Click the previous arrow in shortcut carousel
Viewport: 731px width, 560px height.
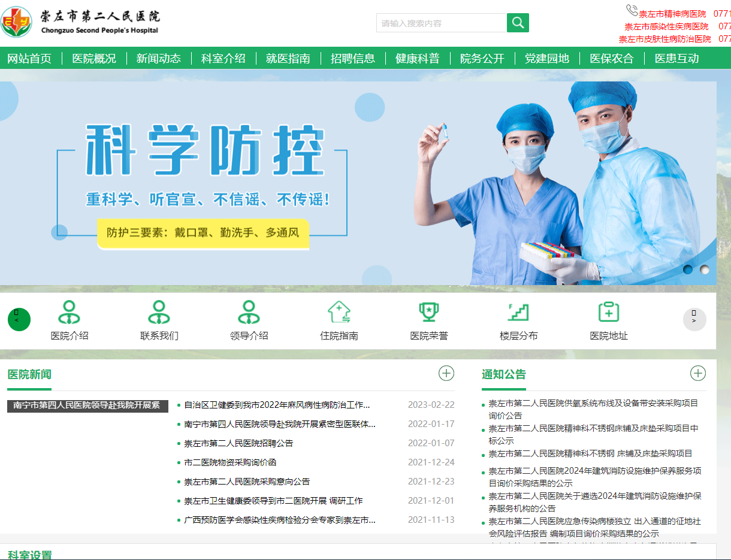pyautogui.click(x=19, y=319)
